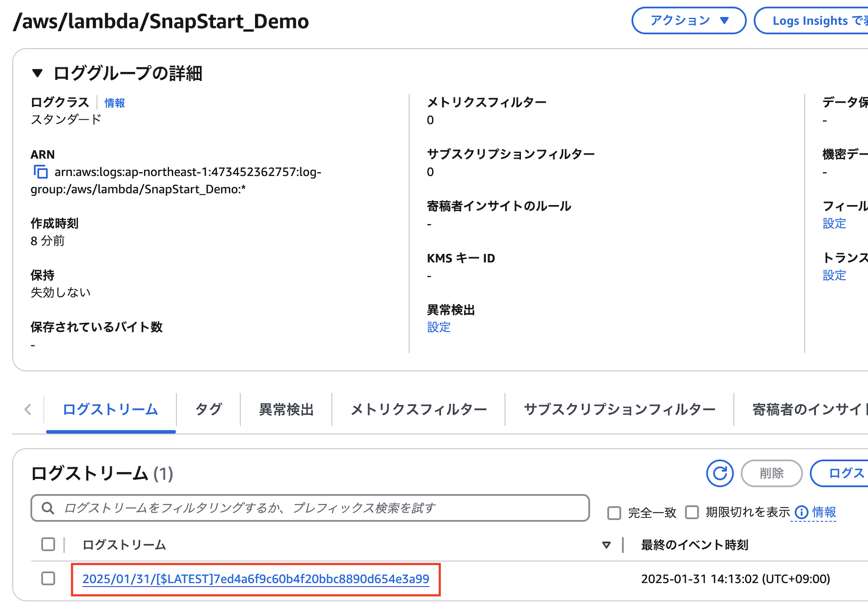Focus the log stream filter search field
The width and height of the screenshot is (868, 608).
pos(310,508)
